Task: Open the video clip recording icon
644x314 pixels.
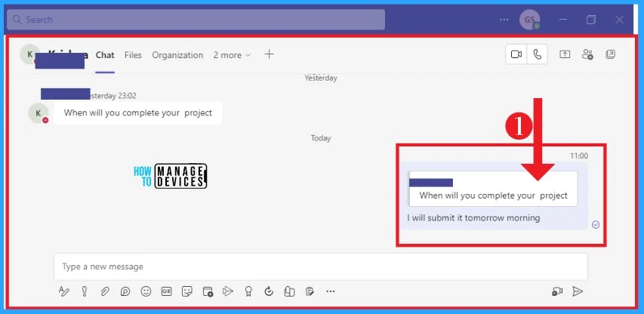Action: click(557, 291)
